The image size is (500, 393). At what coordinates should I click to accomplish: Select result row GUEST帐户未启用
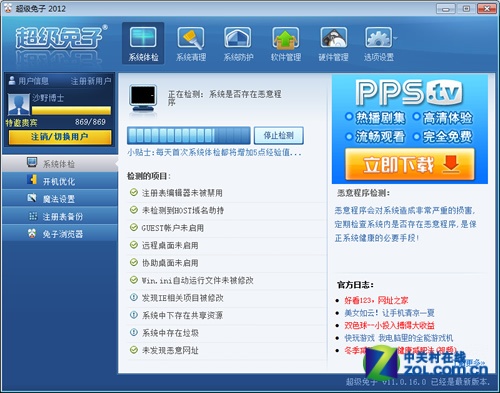227,228
